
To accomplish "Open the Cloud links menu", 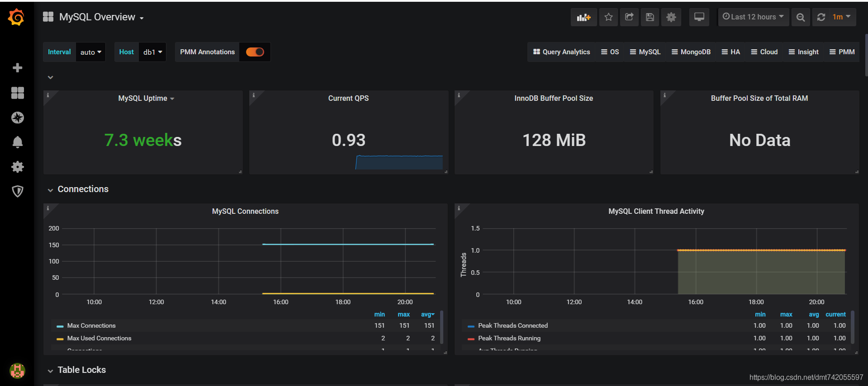I will click(764, 52).
